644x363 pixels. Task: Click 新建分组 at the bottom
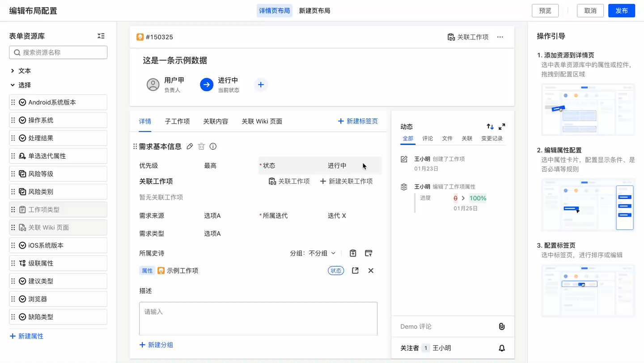(x=157, y=345)
